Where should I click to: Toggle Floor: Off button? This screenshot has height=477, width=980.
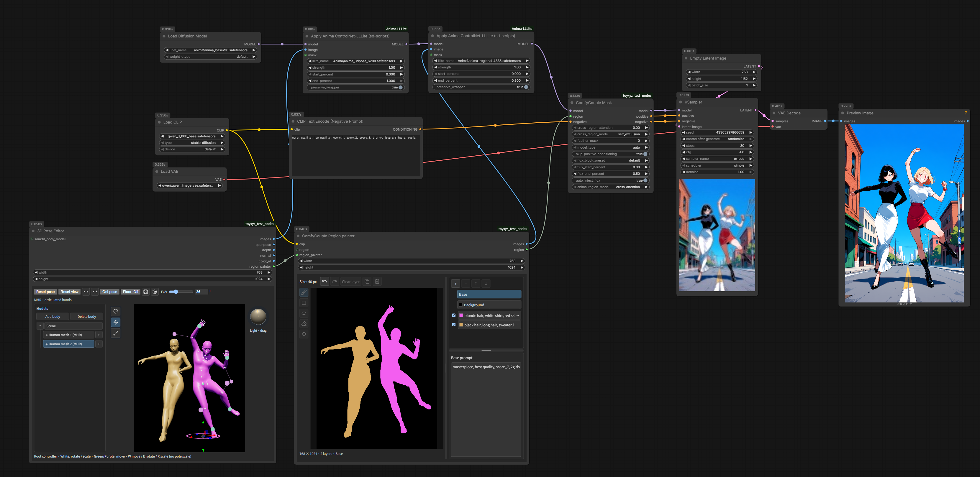130,292
